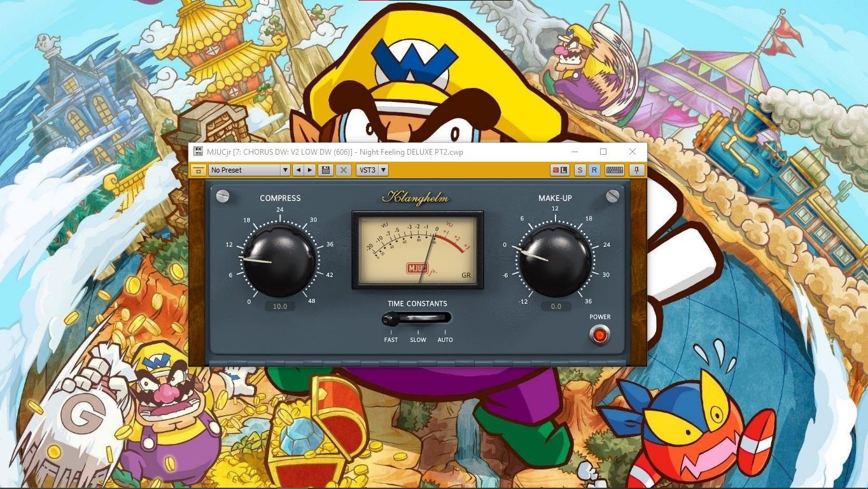The width and height of the screenshot is (868, 489).
Task: Click the MJUC jr. badge on meter
Action: click(423, 269)
